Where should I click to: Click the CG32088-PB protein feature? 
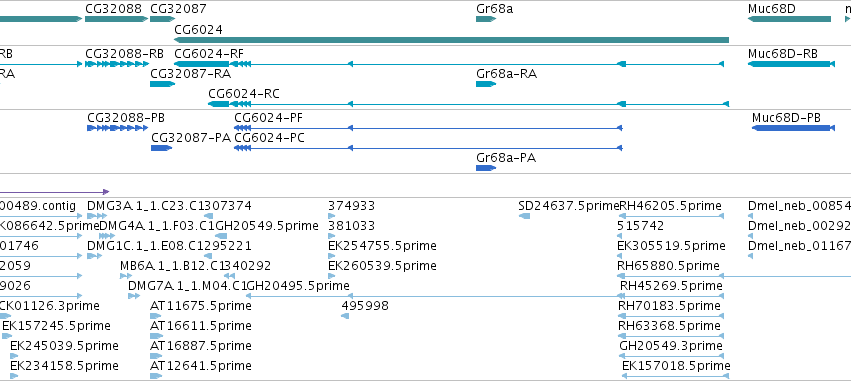117,128
